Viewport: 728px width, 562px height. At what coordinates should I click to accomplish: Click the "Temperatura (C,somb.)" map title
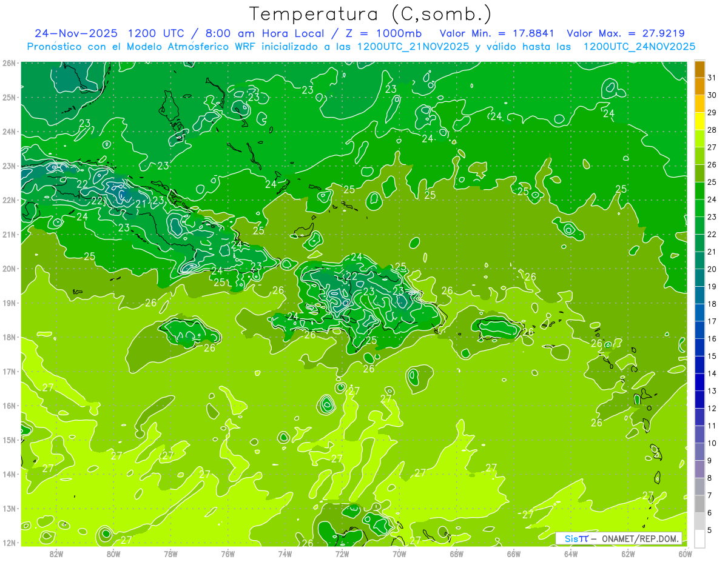pos(370,14)
